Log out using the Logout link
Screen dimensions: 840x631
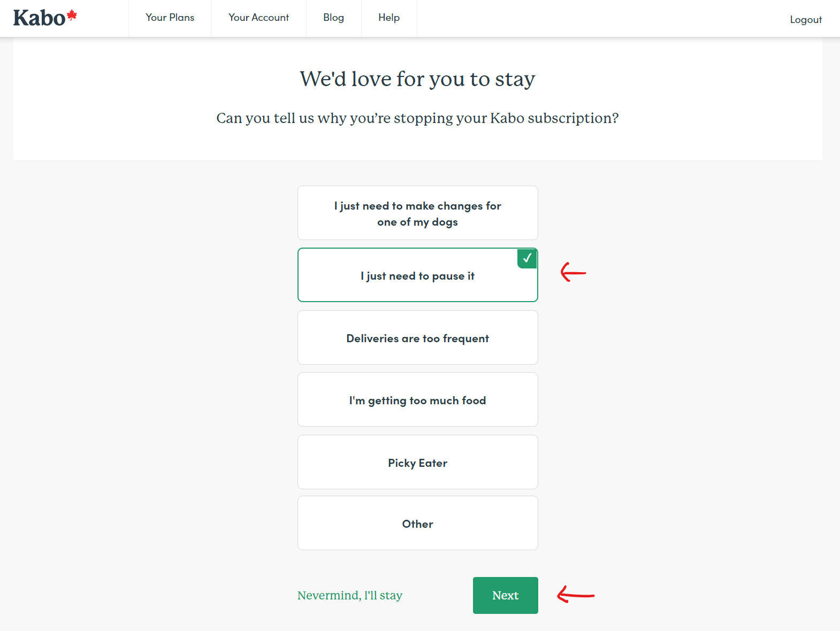point(805,20)
